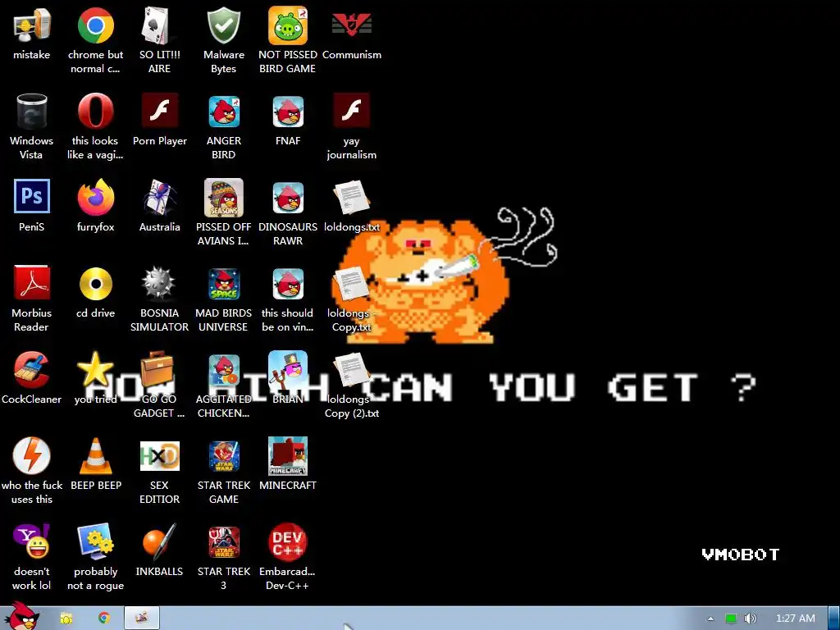
Task: Launch the CockCleaner icon
Action: click(32, 369)
